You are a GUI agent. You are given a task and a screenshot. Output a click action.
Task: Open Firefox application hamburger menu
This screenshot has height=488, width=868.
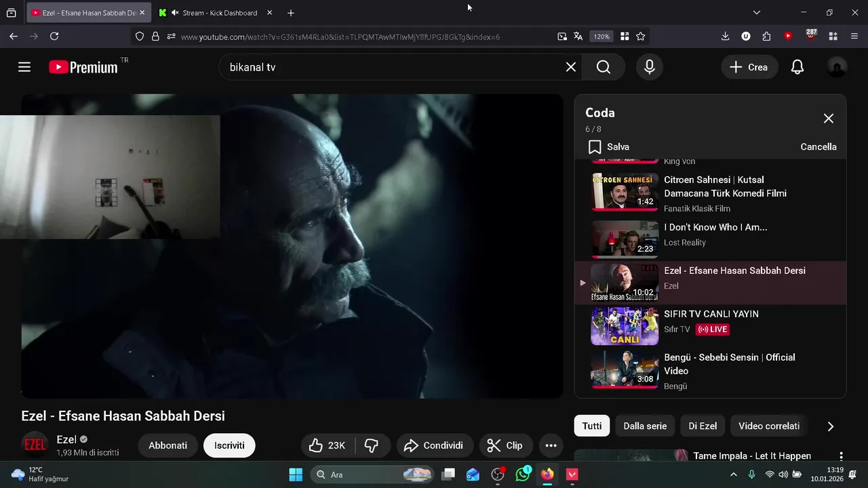coord(854,37)
